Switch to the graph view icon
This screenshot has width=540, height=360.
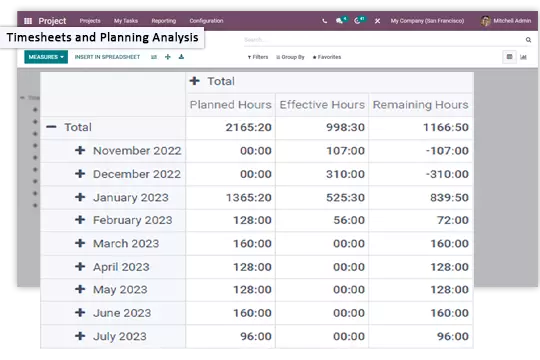[523, 57]
